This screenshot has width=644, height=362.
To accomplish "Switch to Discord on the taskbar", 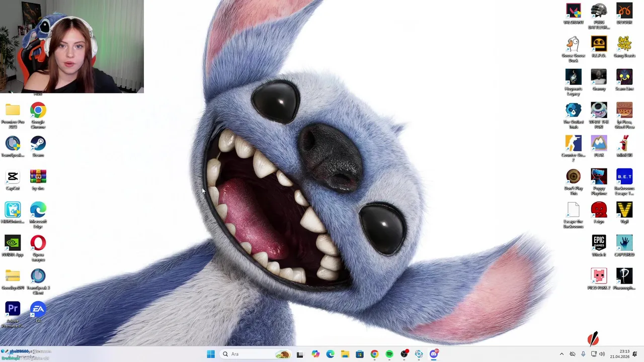I will (434, 354).
